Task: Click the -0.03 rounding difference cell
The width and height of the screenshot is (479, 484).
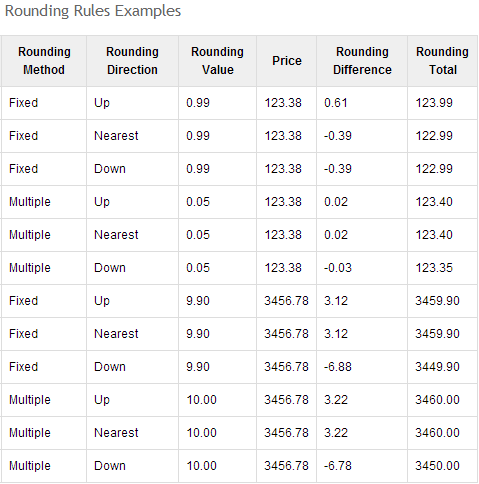Action: click(362, 268)
